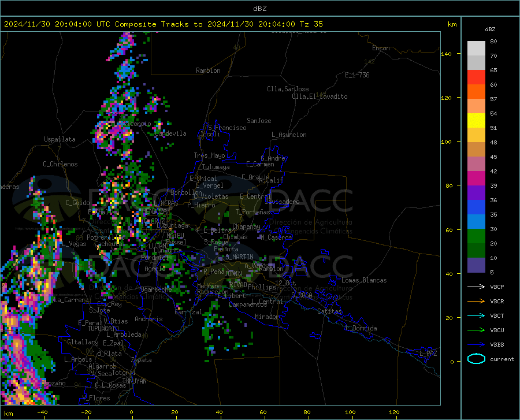Click the blue VBBB arrow legend icon
Screen dimensions: 520x420
[x=476, y=344]
